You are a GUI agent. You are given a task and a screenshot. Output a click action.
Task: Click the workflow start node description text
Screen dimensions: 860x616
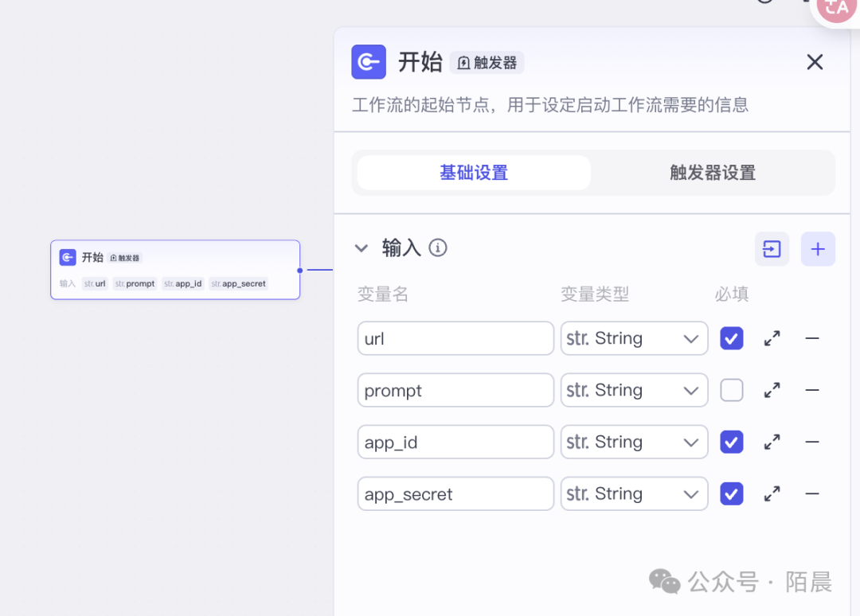pyautogui.click(x=550, y=105)
